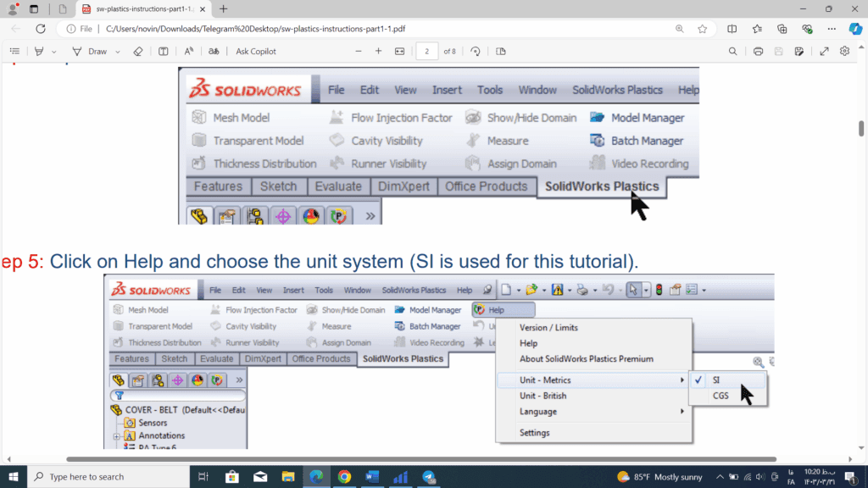868x488 pixels.
Task: Open the Highlight color dropdown arrow
Action: [55, 52]
